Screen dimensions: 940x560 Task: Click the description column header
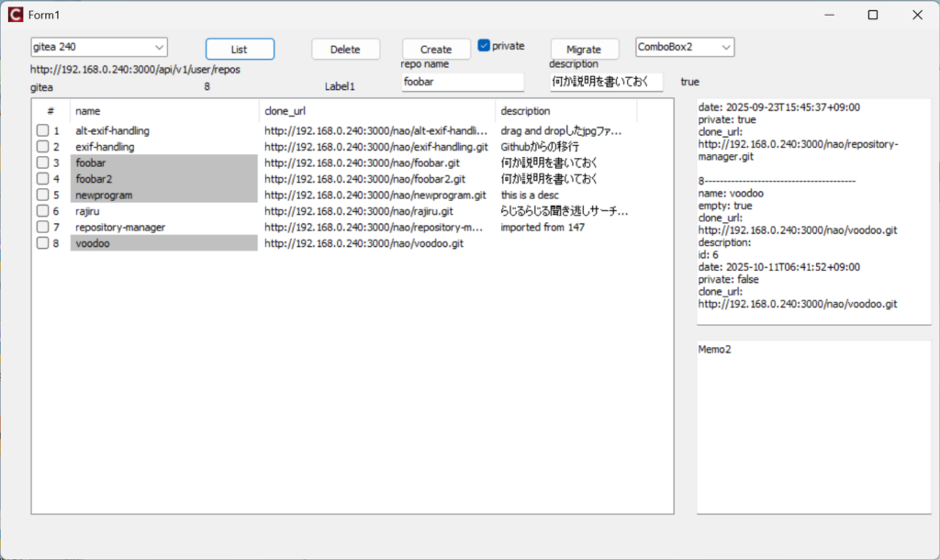(565, 111)
